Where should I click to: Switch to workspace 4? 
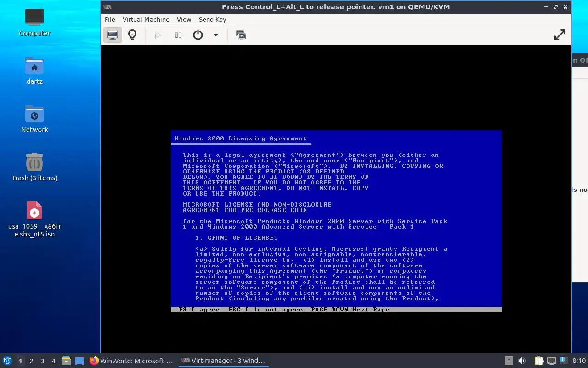tap(53, 361)
